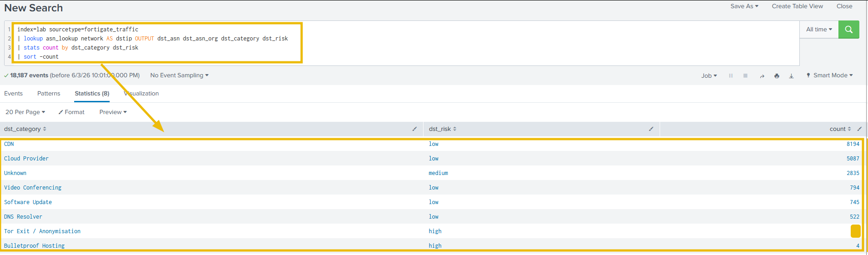This screenshot has height=255, width=868.
Task: Open the All time range picker
Action: (x=819, y=30)
